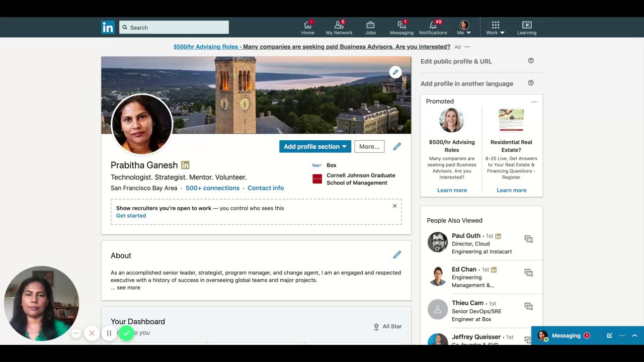Viewport: 644px width, 362px height.
Task: Expand Messaging panel chevron
Action: coord(634,336)
